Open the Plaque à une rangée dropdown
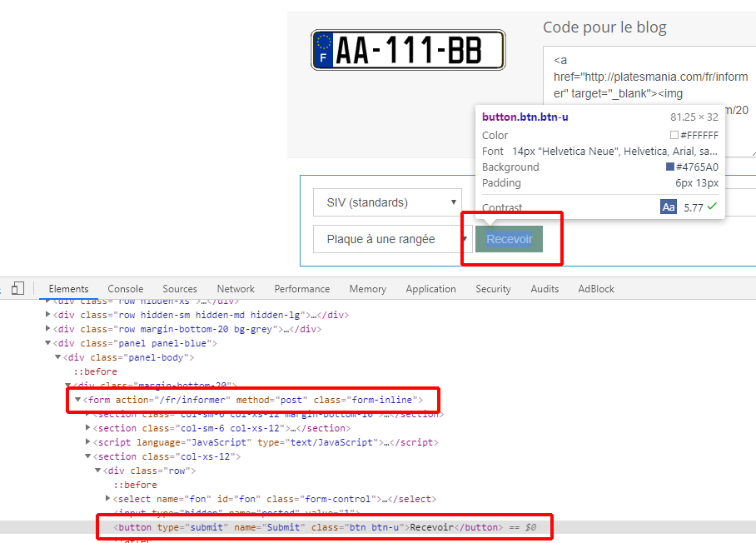This screenshot has width=756, height=543. coord(387,240)
